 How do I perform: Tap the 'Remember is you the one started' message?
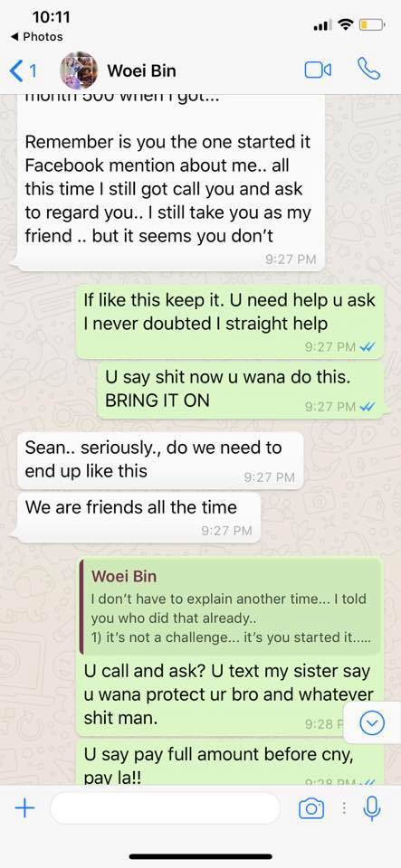click(167, 189)
